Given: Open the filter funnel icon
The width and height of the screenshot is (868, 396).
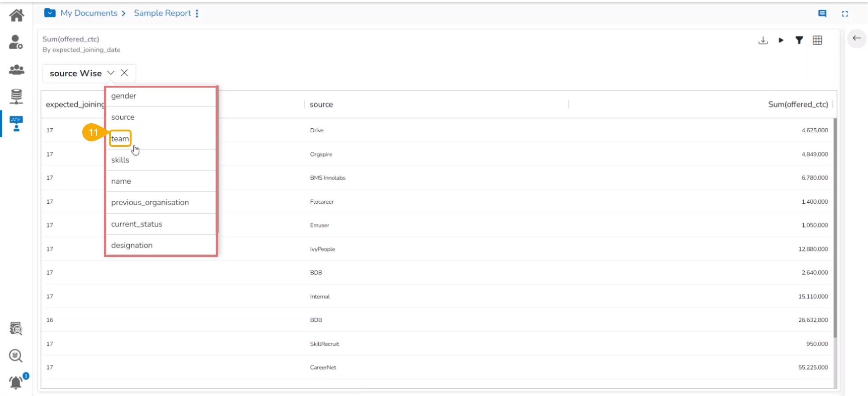Looking at the screenshot, I should click(799, 40).
